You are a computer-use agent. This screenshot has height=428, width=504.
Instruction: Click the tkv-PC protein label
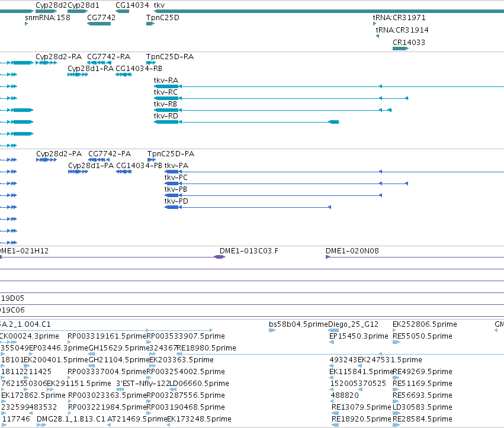pyautogui.click(x=176, y=178)
